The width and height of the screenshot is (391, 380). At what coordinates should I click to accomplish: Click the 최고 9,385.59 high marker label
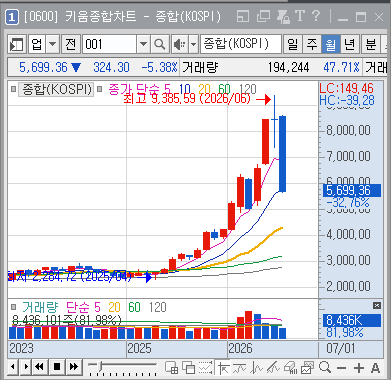coord(187,98)
